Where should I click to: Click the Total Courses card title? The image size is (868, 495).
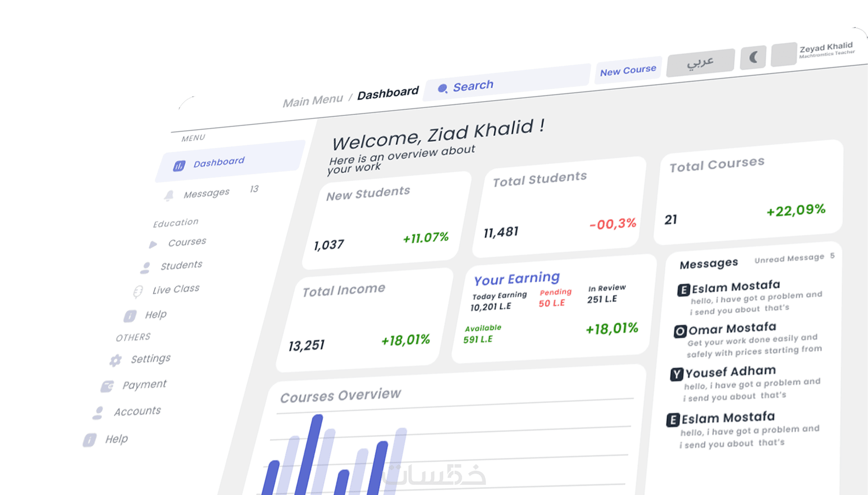coord(717,164)
